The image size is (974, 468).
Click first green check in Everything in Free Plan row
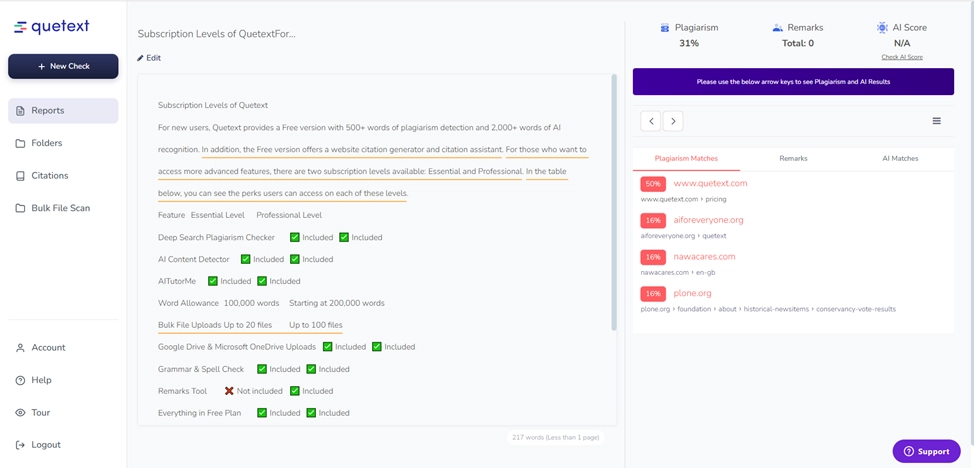(262, 413)
